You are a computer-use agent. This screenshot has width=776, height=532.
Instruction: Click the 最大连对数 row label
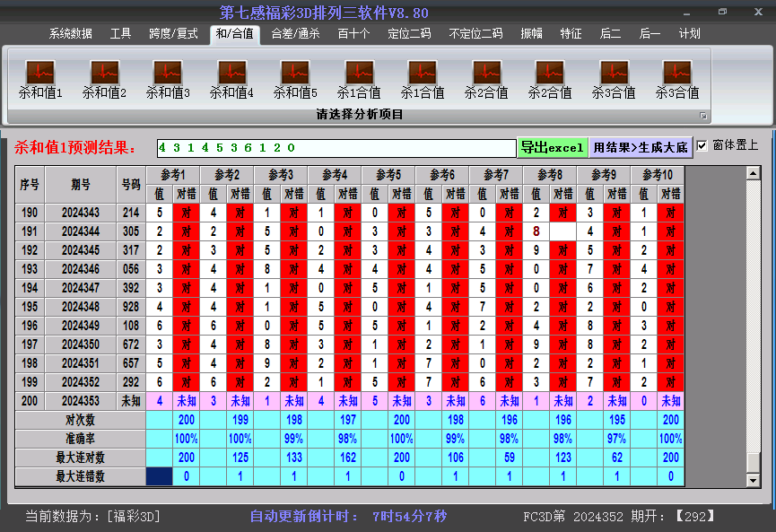click(80, 458)
